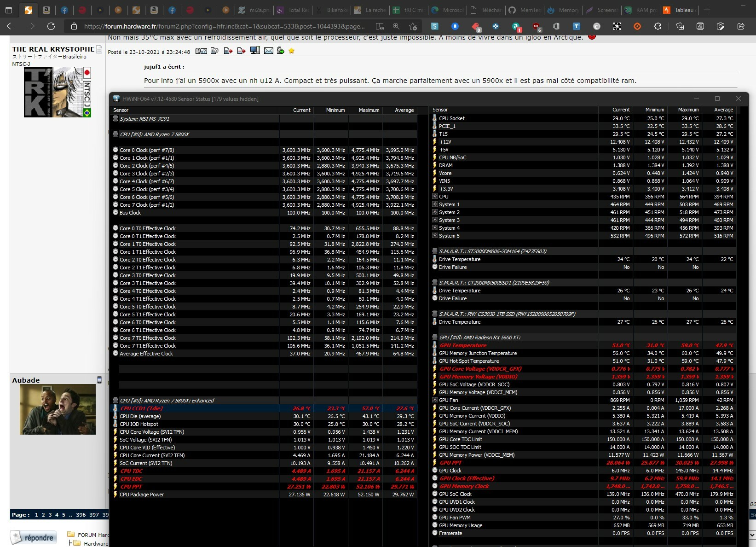Open the blue S extension
This screenshot has height=547, width=756.
click(x=434, y=26)
